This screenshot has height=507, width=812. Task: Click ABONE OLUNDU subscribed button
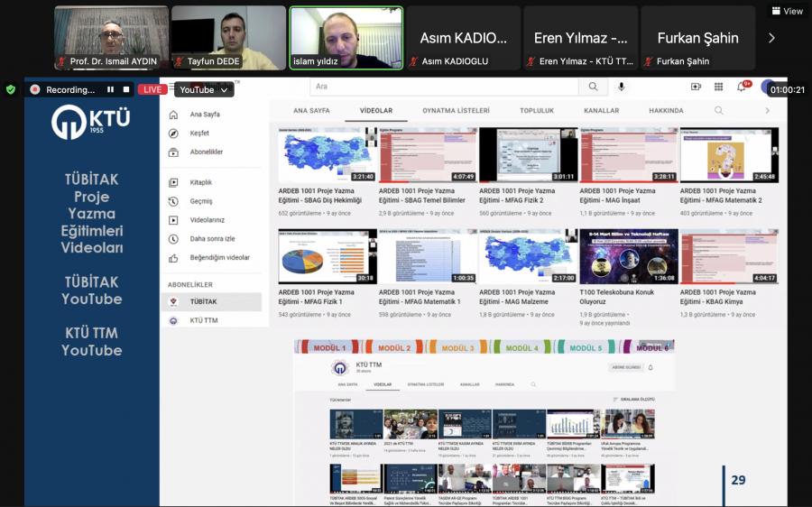tap(626, 367)
